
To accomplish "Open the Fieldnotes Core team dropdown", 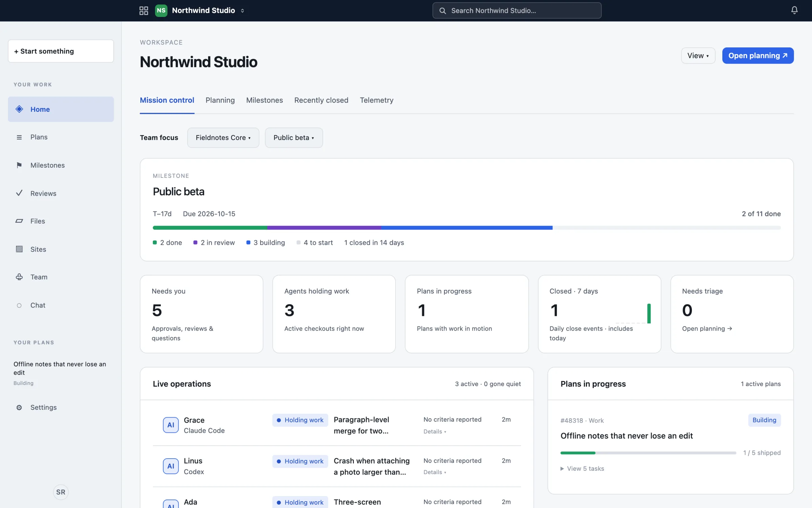I will (223, 137).
